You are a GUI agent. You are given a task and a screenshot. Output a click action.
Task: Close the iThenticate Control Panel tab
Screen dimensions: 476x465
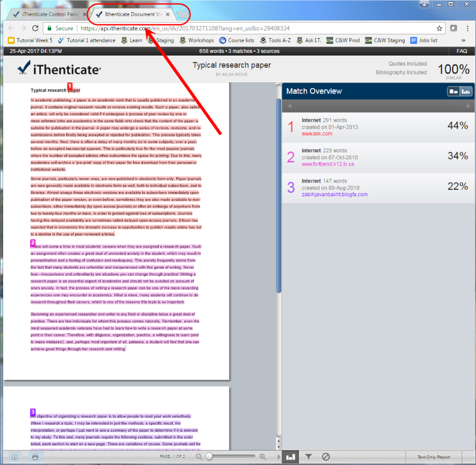pyautogui.click(x=85, y=14)
